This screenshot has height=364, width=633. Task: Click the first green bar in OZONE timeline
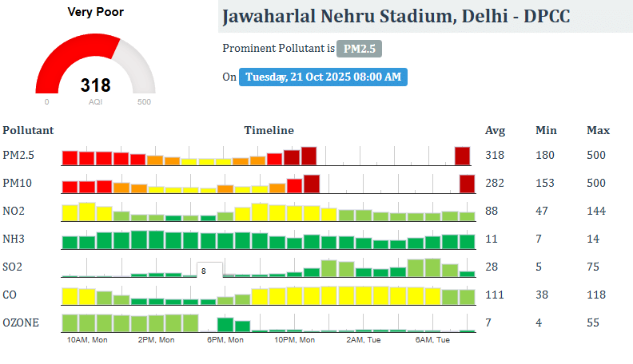[x=70, y=323]
